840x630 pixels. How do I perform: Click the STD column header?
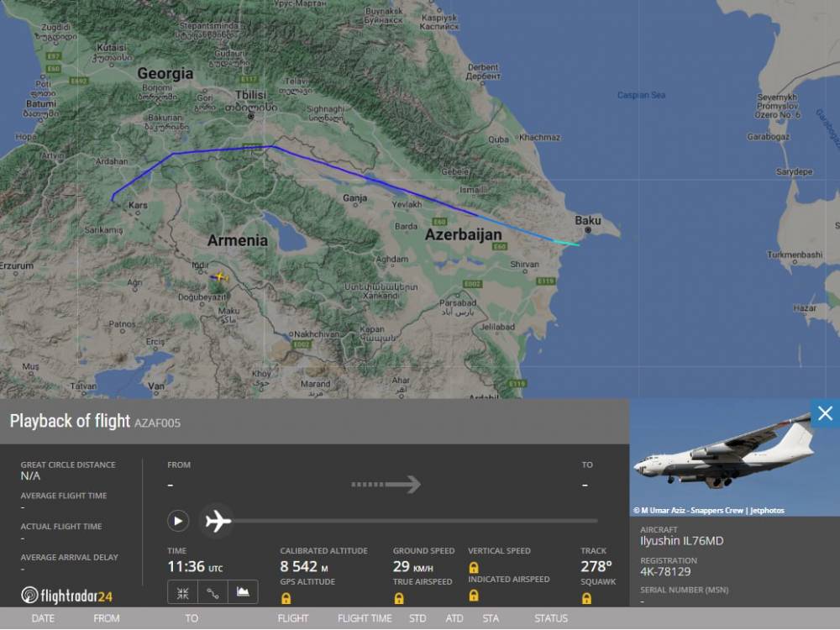click(x=417, y=618)
